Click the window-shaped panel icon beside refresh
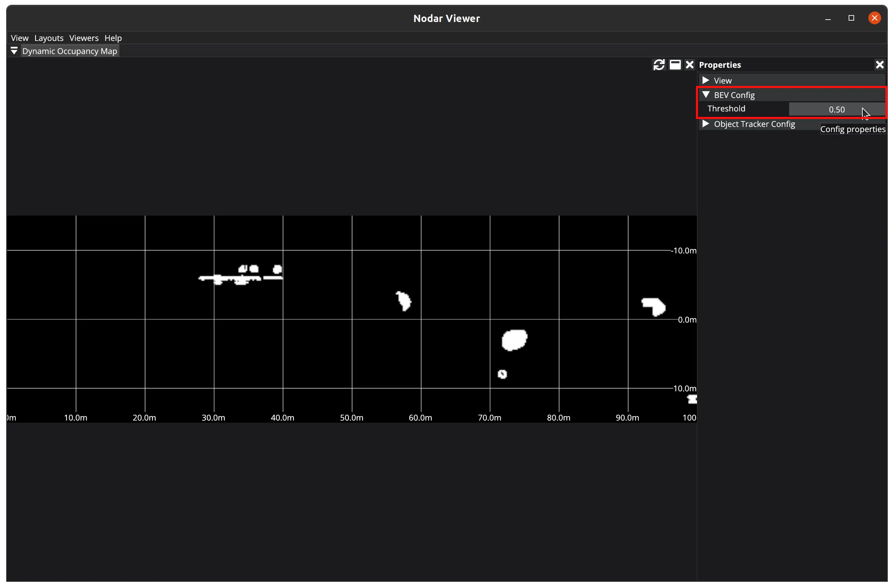 [x=675, y=65]
